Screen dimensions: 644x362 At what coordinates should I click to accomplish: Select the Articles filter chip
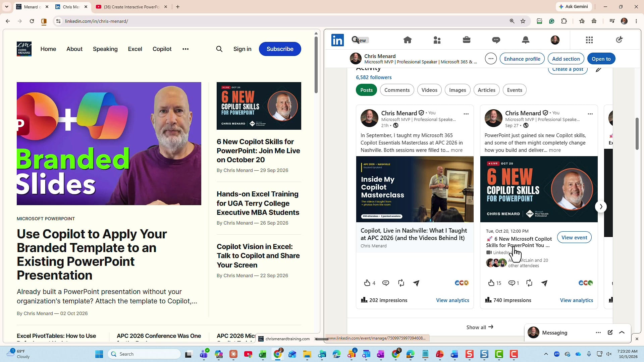[x=486, y=90]
